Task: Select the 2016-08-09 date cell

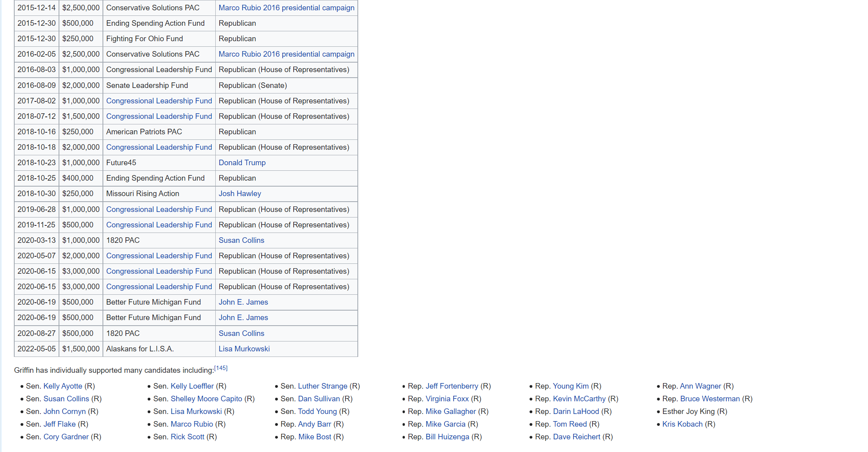Action: (x=36, y=85)
